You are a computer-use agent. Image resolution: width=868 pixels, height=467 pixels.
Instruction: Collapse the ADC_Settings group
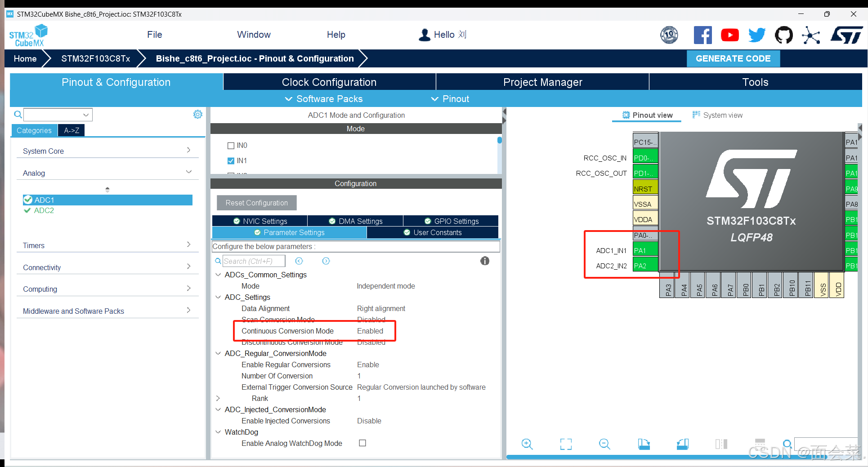click(218, 297)
